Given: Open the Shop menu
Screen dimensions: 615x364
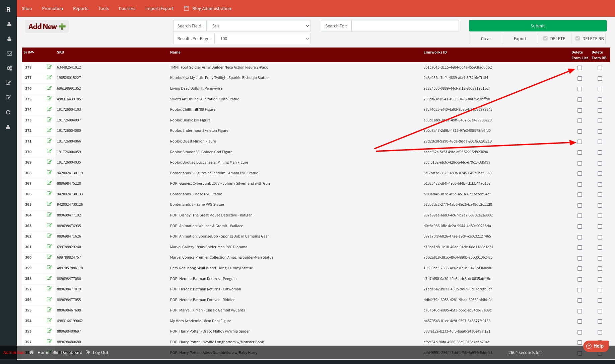Looking at the screenshot, I should [x=27, y=8].
